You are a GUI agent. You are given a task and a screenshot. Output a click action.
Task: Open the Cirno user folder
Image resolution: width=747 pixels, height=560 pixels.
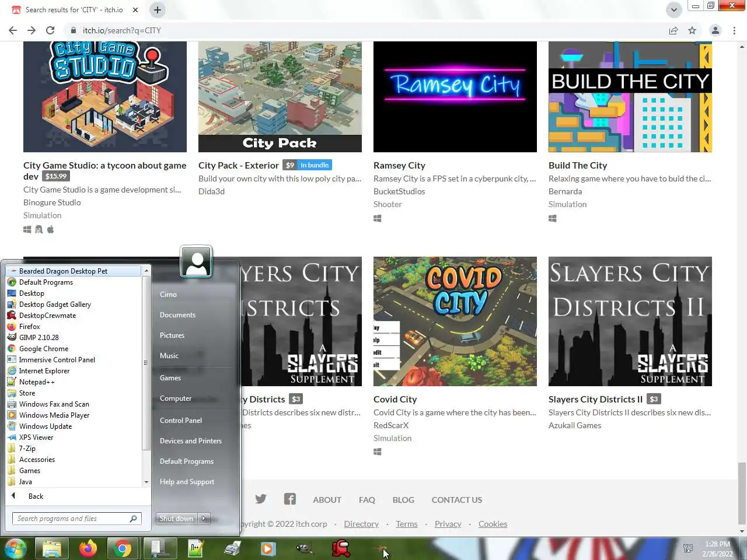coord(169,295)
